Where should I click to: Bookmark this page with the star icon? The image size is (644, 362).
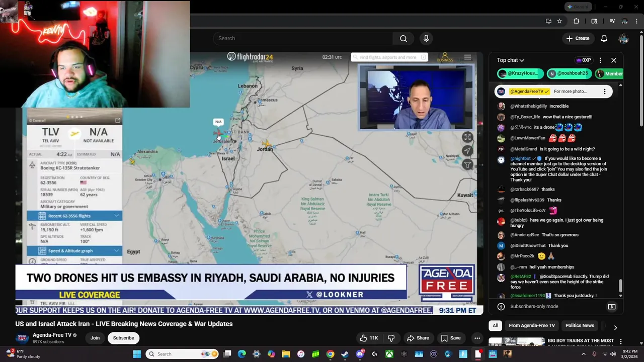(559, 21)
